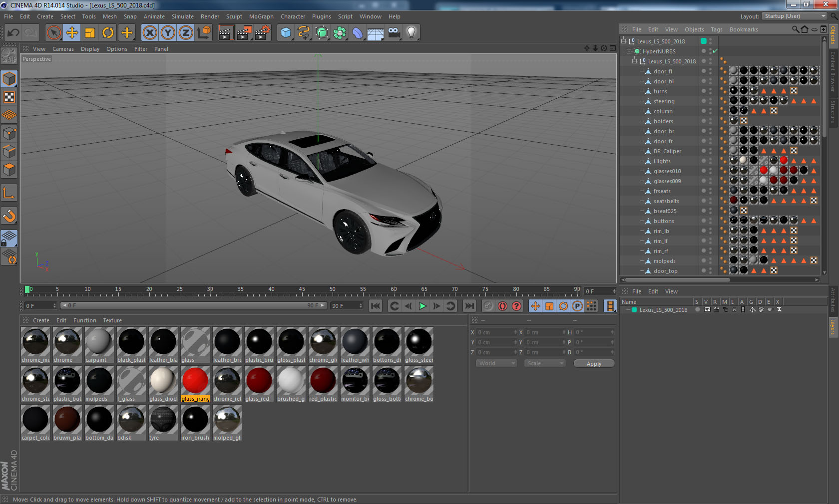
Task: Select the Live Selection tool
Action: tap(53, 33)
